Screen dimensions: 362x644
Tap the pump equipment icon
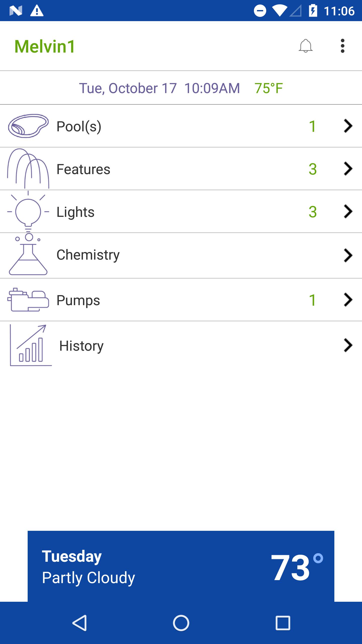(x=28, y=300)
